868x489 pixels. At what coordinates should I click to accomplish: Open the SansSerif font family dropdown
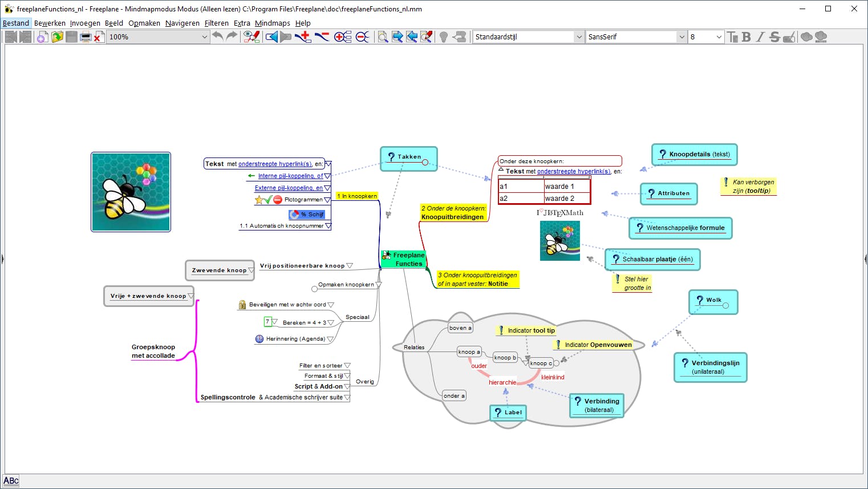pos(682,37)
